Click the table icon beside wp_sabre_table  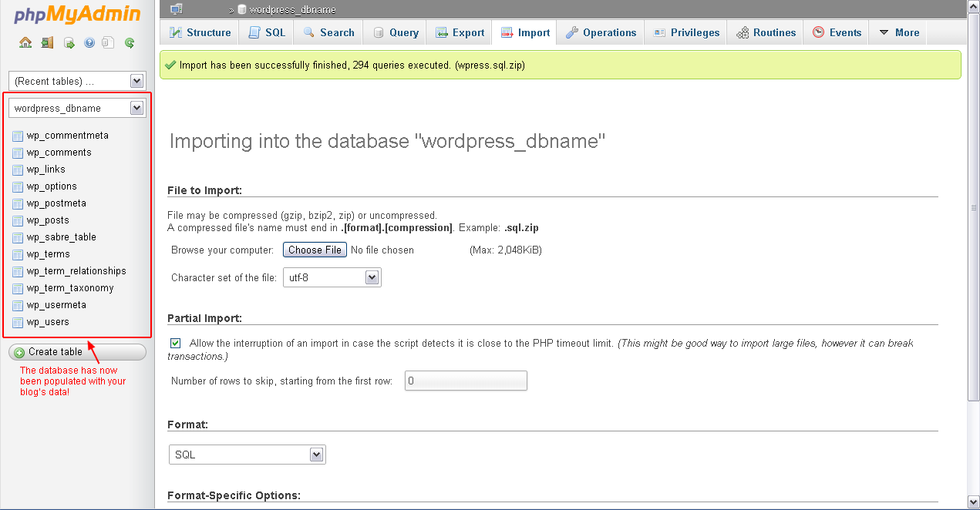click(x=18, y=237)
